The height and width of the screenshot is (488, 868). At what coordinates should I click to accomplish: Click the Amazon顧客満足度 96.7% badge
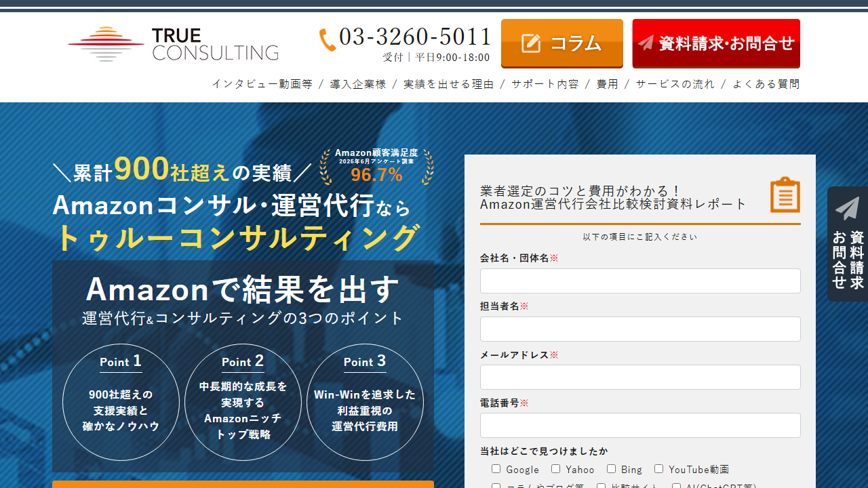click(376, 166)
